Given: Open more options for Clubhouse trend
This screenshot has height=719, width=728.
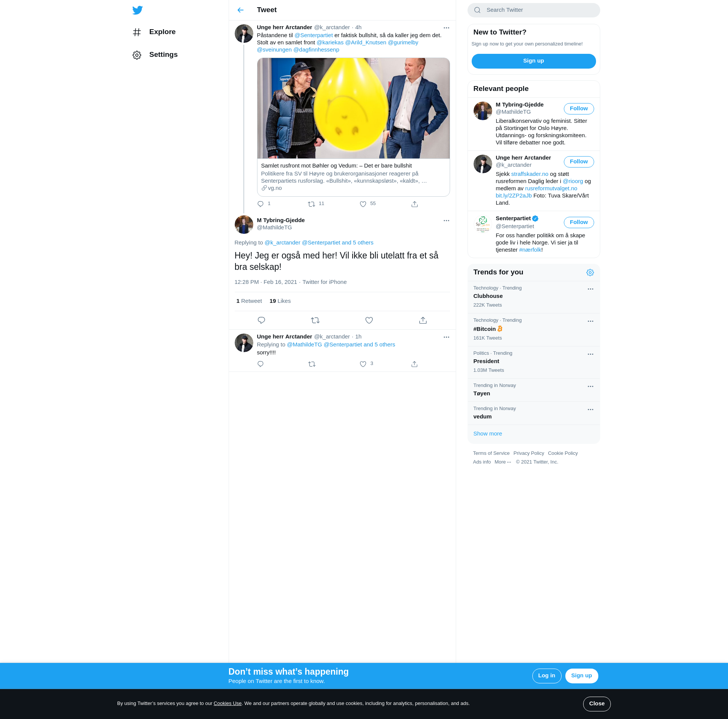Looking at the screenshot, I should click(590, 289).
